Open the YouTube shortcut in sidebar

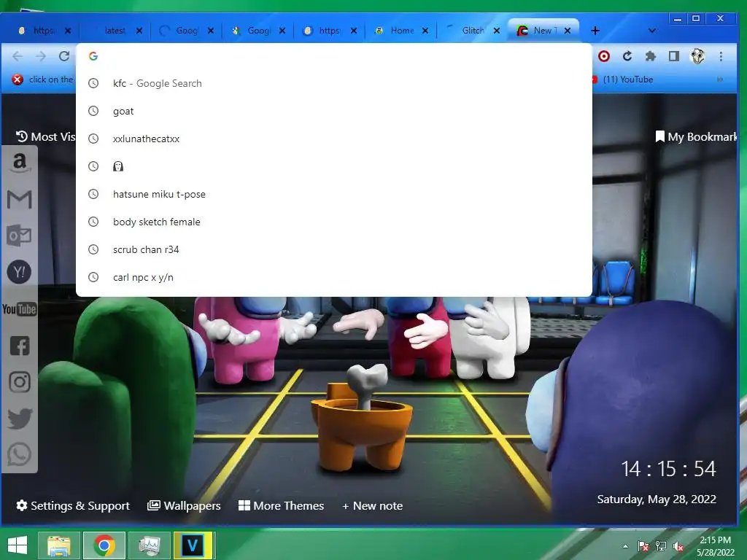(x=20, y=309)
